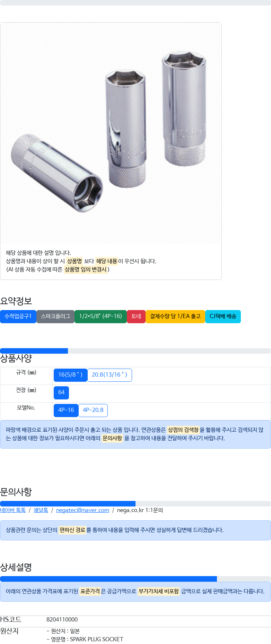Open the 네이버 톡톡 inquiry link

[13, 510]
